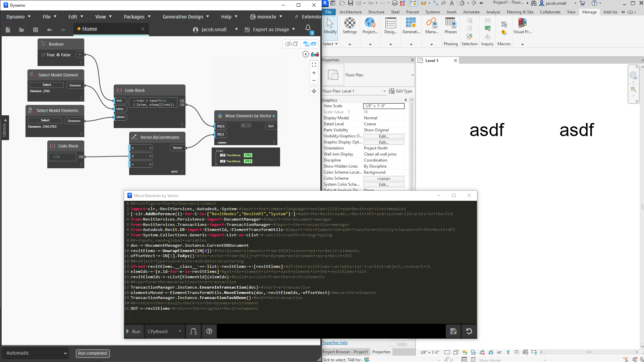644x362 pixels.
Task: Click the revert icon in Python editor
Action: [469, 331]
